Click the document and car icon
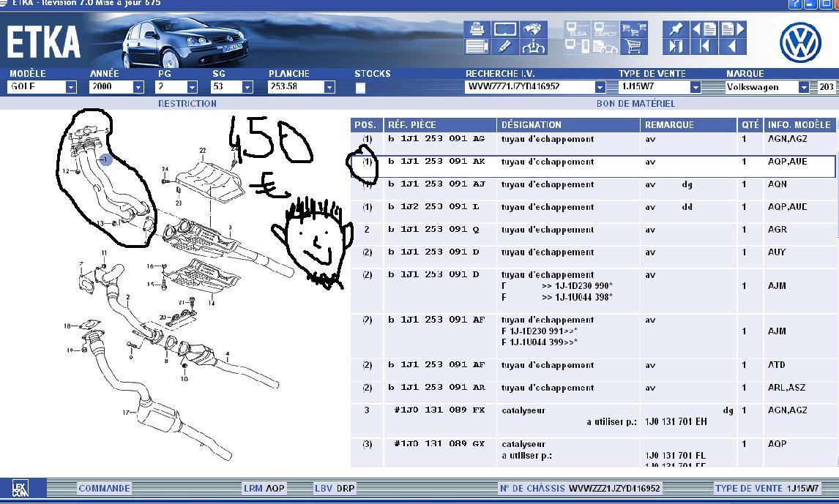Image resolution: width=839 pixels, height=504 pixels. click(605, 47)
